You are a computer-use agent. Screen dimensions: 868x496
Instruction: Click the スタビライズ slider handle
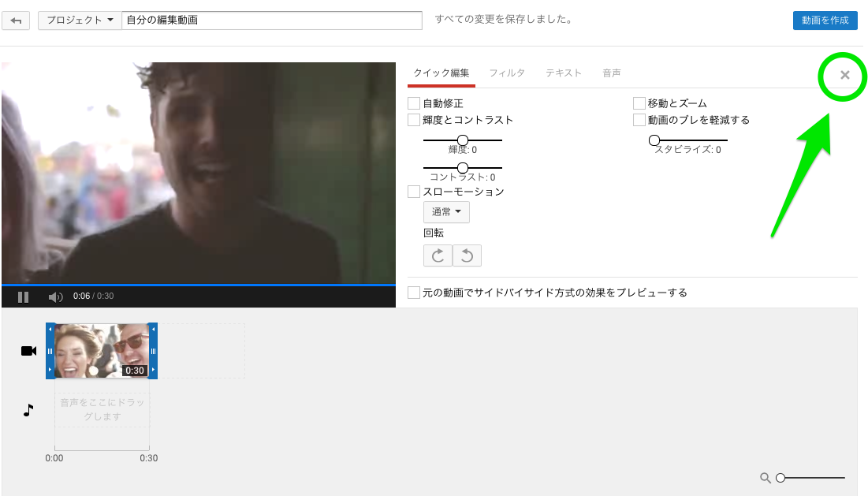click(x=654, y=140)
